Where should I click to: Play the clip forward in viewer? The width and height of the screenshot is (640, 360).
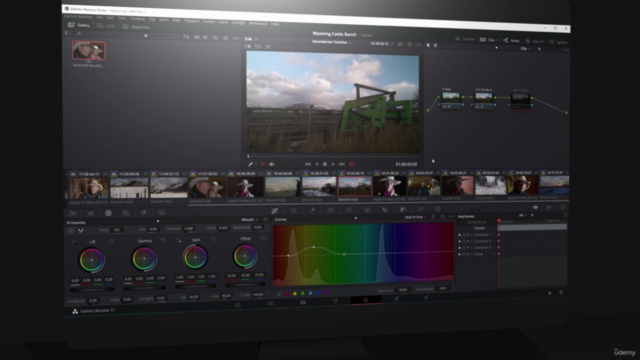coord(333,164)
